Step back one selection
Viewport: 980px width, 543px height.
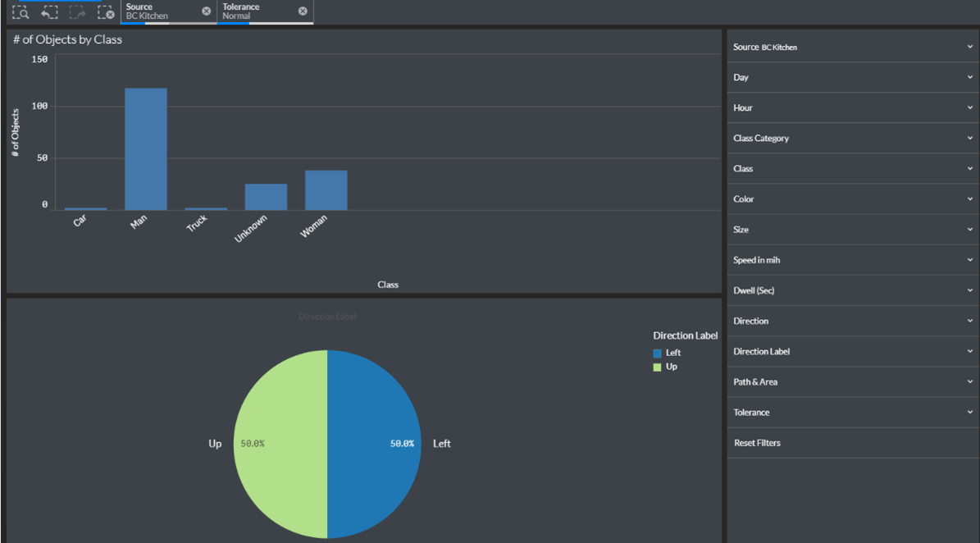click(49, 11)
